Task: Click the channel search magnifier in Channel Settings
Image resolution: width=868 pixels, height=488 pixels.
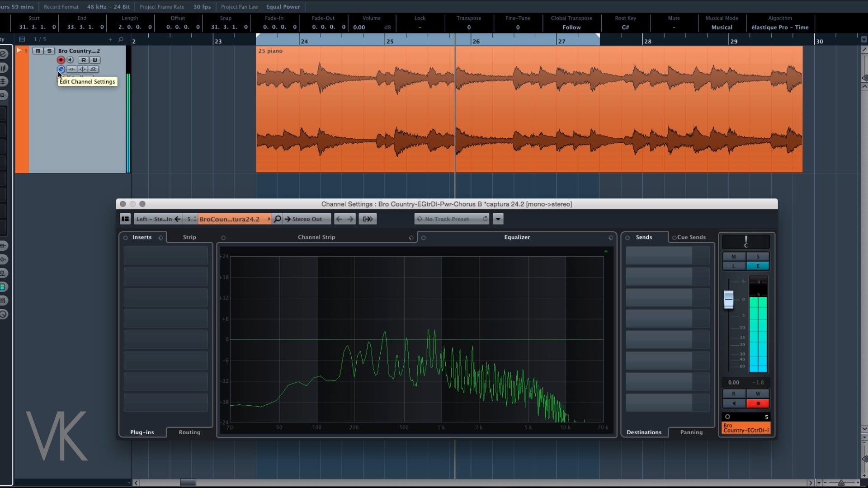Action: pyautogui.click(x=278, y=219)
